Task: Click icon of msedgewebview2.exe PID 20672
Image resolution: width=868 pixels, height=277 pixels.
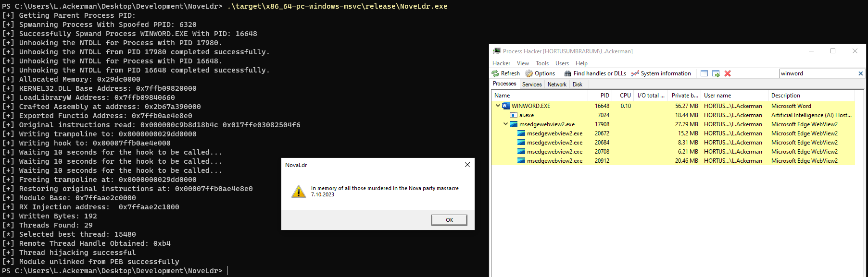Action: tap(521, 133)
